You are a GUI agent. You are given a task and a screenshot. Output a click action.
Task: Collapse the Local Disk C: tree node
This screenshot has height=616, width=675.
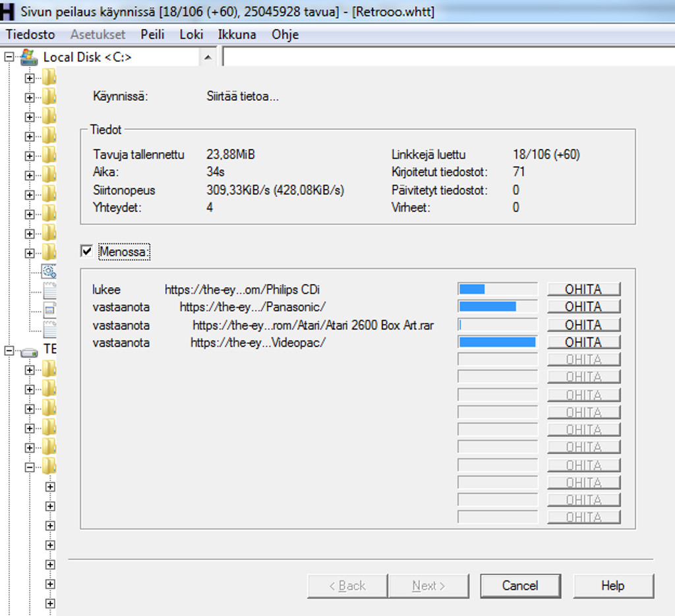tap(9, 57)
